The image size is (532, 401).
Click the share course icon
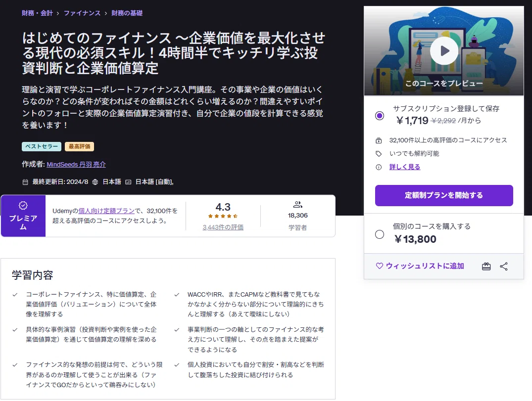pos(504,267)
